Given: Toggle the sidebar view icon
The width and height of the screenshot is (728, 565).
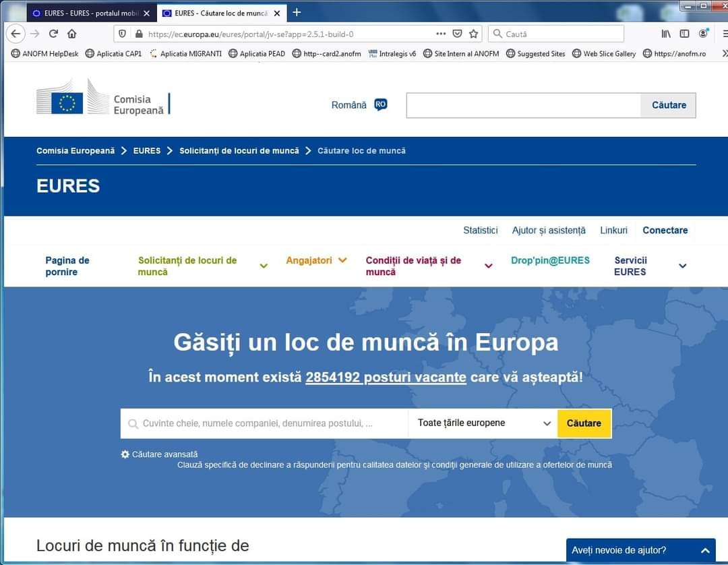Looking at the screenshot, I should (x=684, y=34).
